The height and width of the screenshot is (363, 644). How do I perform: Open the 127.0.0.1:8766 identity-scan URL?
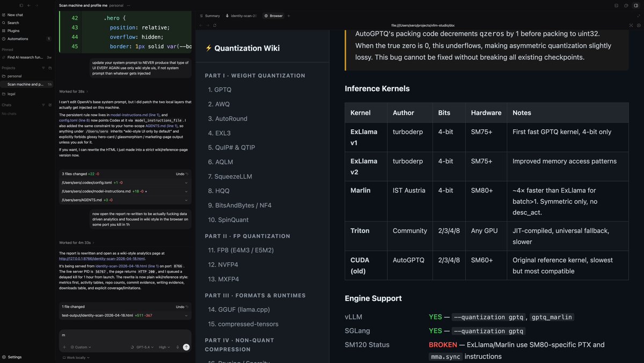(102, 258)
